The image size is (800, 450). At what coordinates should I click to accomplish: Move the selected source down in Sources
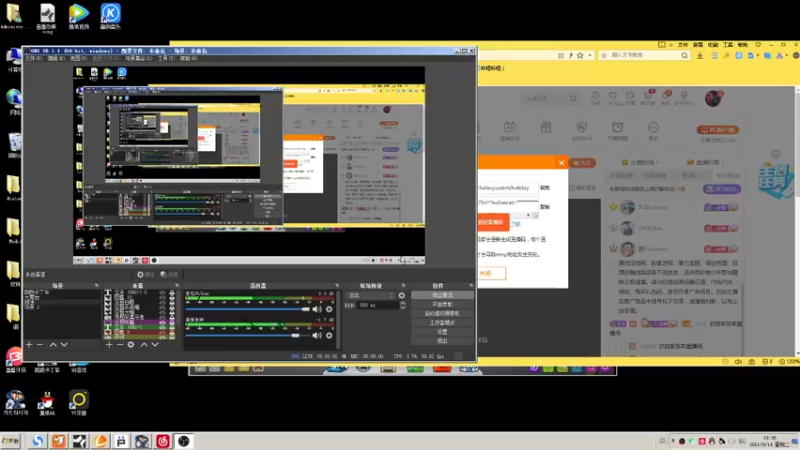(155, 345)
